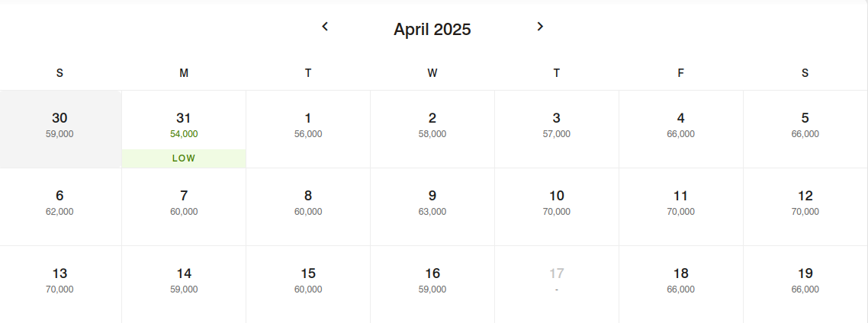The image size is (868, 323).
Task: Pick April 2 with 58,000 fare
Action: tap(432, 129)
